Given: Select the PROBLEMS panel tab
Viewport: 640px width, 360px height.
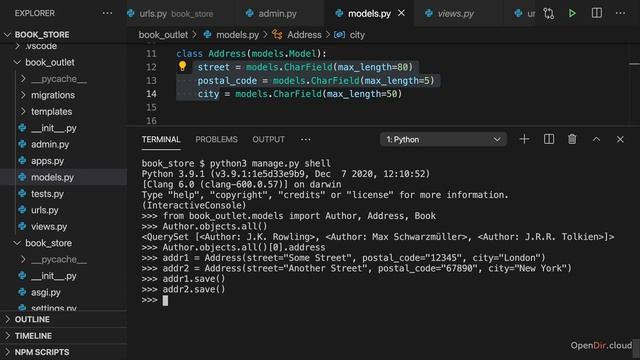Looking at the screenshot, I should [216, 140].
